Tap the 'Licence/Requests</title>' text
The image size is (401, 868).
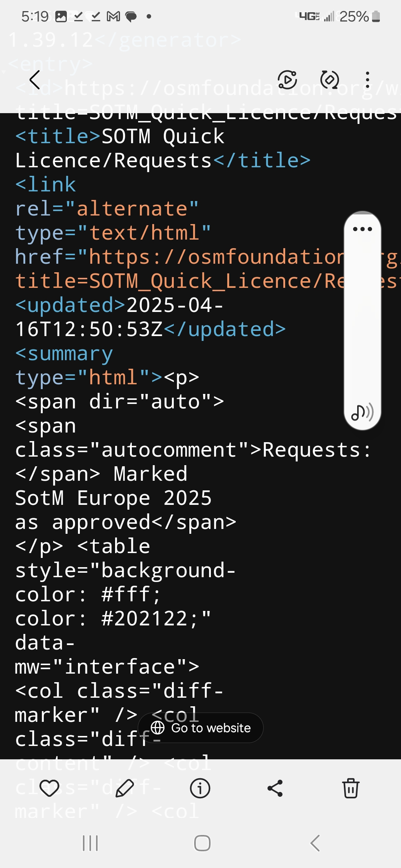[163, 160]
